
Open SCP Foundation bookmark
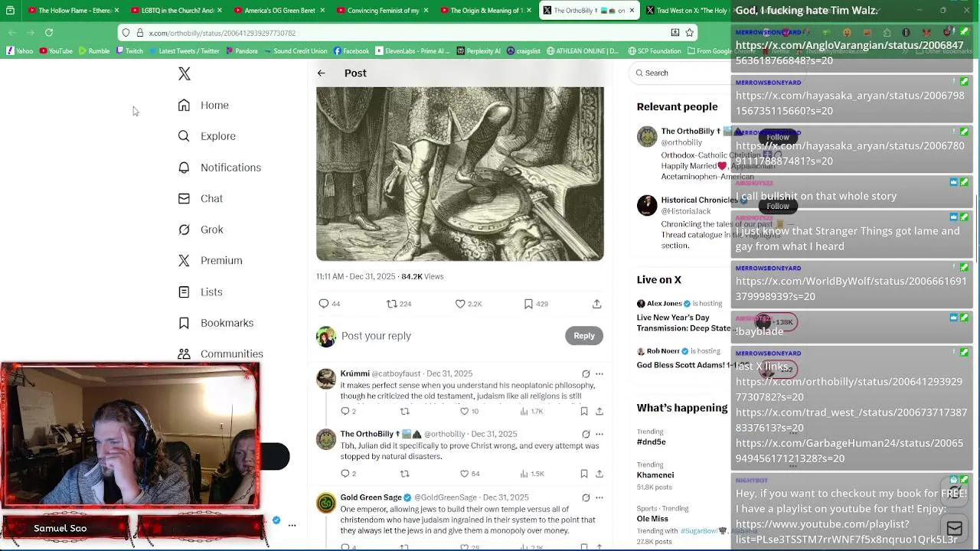tap(655, 51)
